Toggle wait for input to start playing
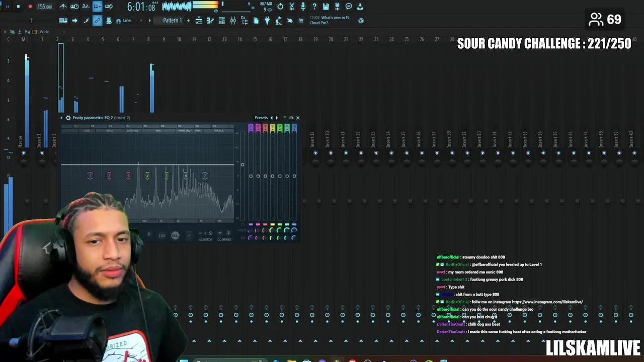The width and height of the screenshot is (644, 362). tap(74, 7)
